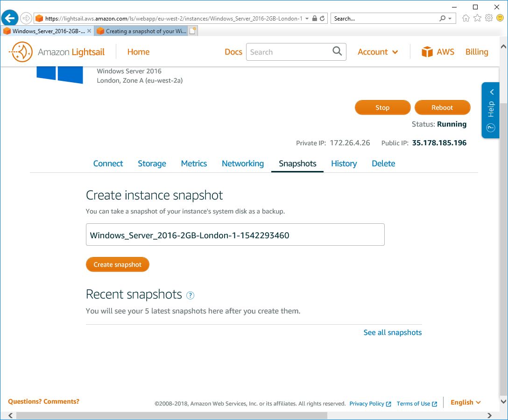Click the 'Create instance snapshot' heading

point(154,195)
